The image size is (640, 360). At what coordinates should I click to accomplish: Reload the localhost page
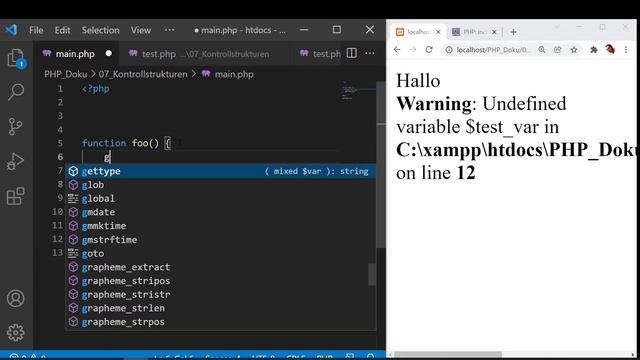(429, 49)
